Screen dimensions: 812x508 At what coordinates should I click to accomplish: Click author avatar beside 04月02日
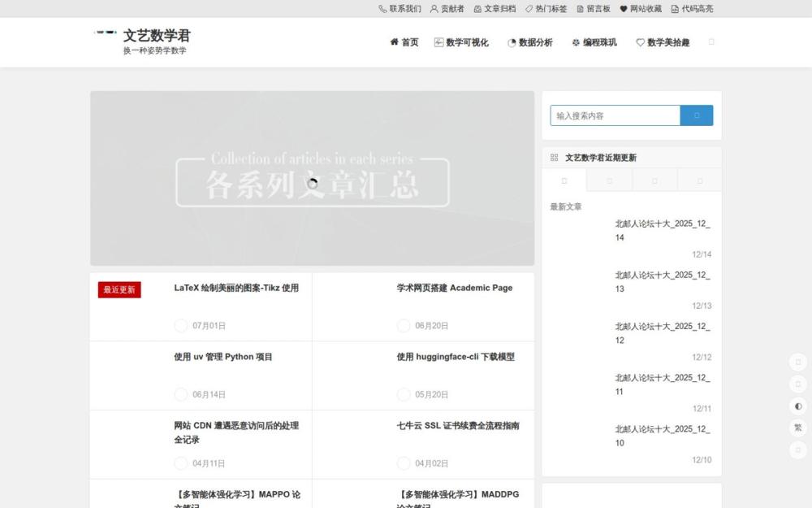pos(404,463)
